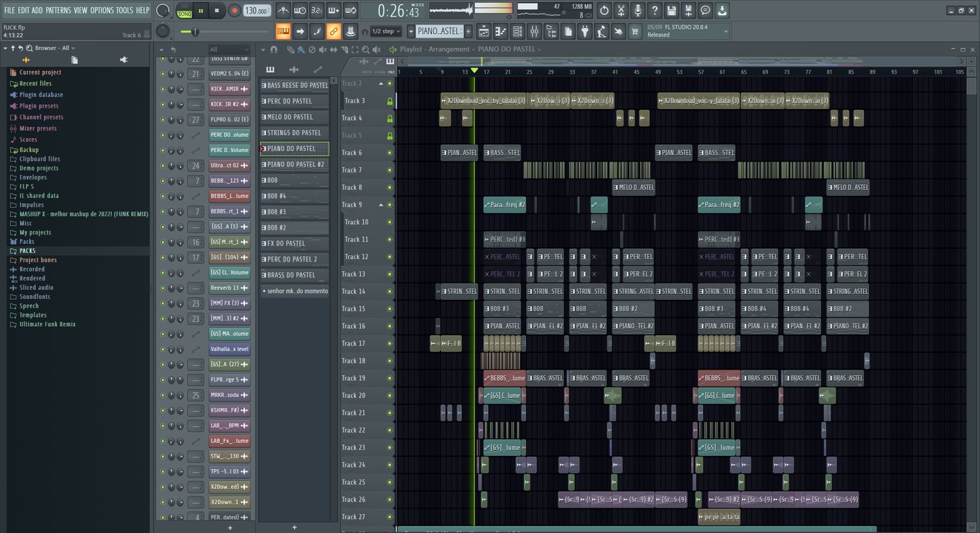This screenshot has width=980, height=533.
Task: Collapse the Track 9 group arrow
Action: click(381, 204)
